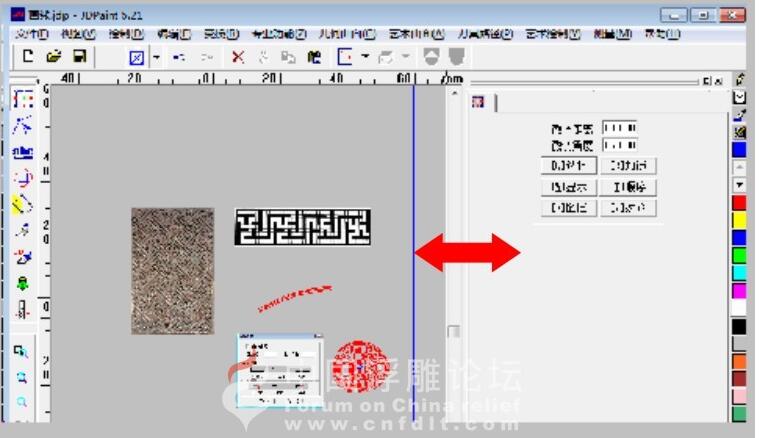The height and width of the screenshot is (438, 759).
Task: Click the Open folder icon
Action: click(x=54, y=57)
